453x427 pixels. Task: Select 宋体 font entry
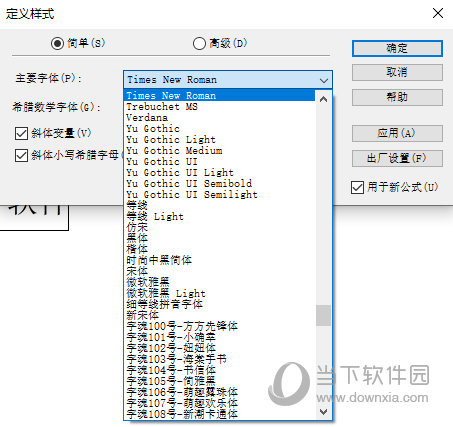click(220, 271)
